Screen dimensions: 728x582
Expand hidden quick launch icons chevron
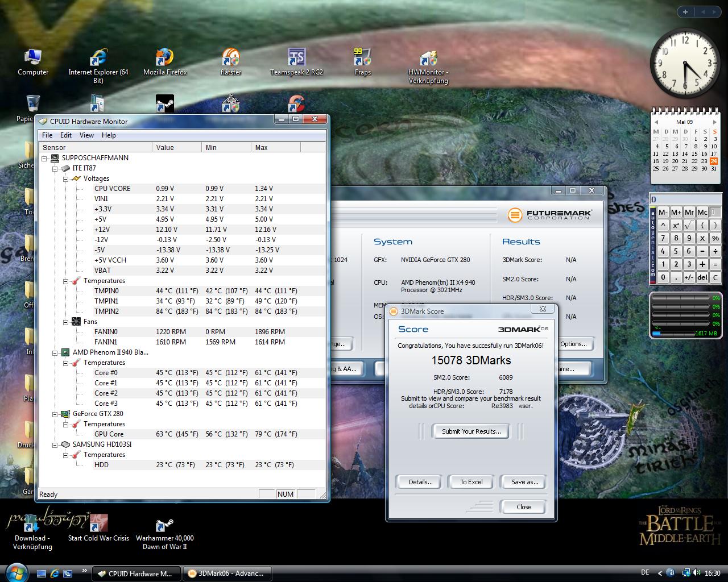[85, 570]
